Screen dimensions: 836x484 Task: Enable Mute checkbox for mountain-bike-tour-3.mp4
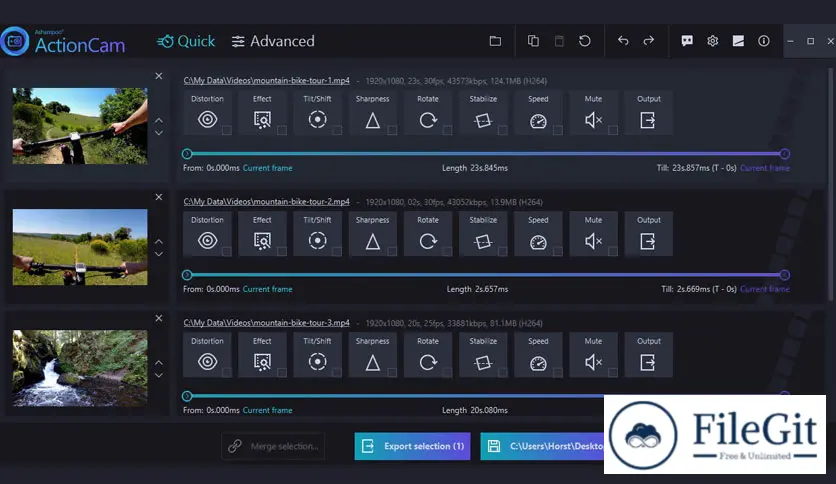613,372
